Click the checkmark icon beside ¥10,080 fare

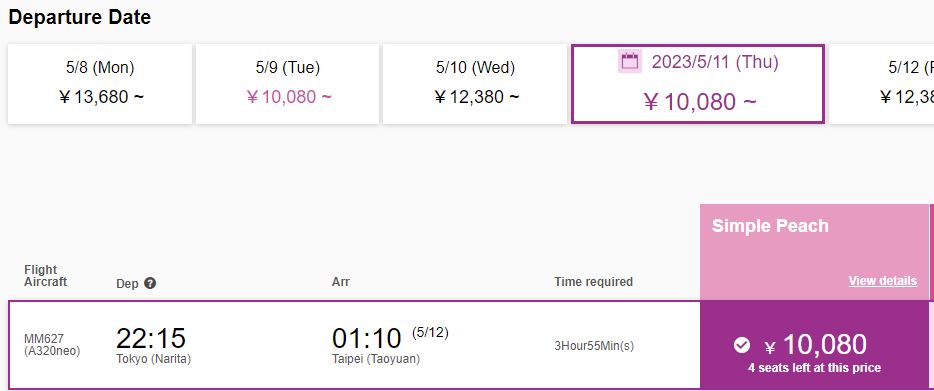click(742, 345)
